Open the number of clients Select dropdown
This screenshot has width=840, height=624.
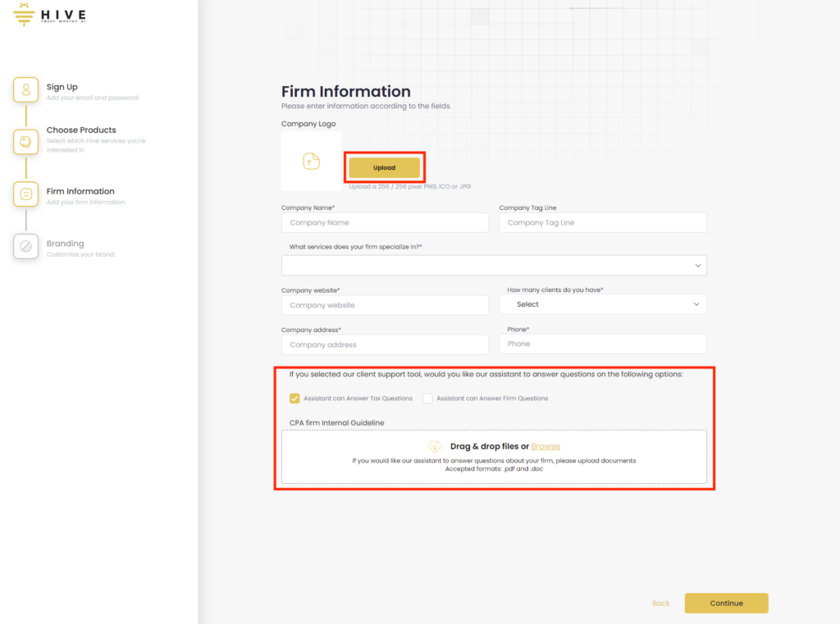click(603, 304)
